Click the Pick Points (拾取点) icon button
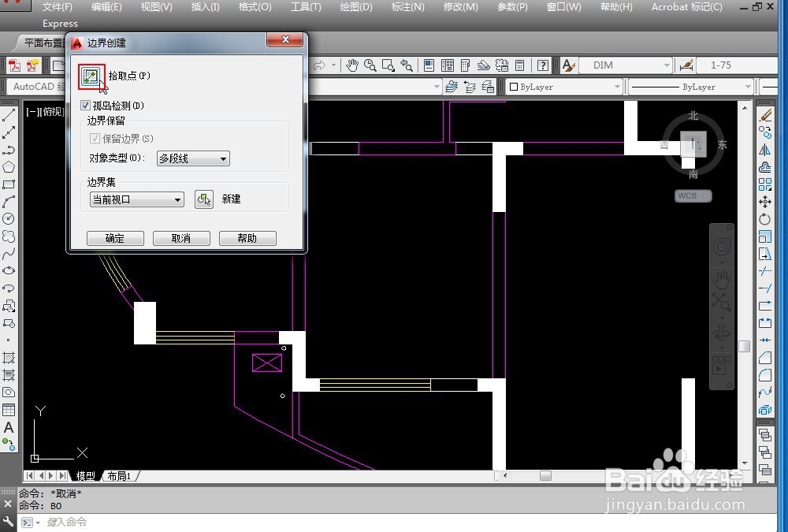 91,76
